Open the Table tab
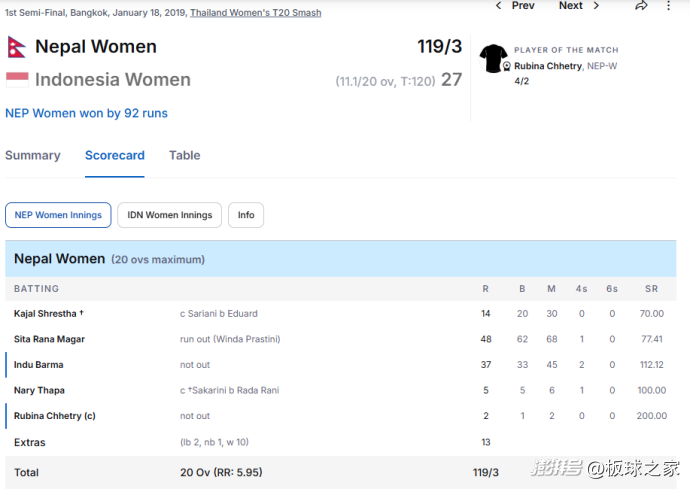Screen dimensions: 690x489 coord(185,155)
